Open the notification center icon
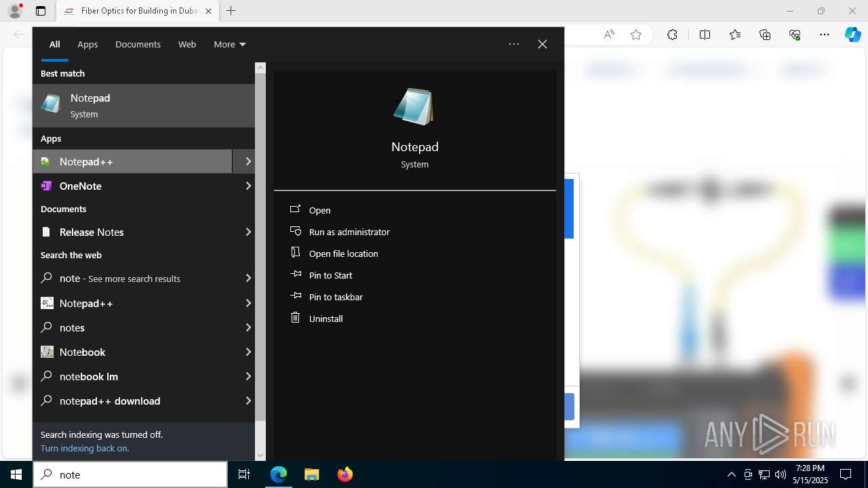Screen dimensions: 868x488 pos(846,474)
